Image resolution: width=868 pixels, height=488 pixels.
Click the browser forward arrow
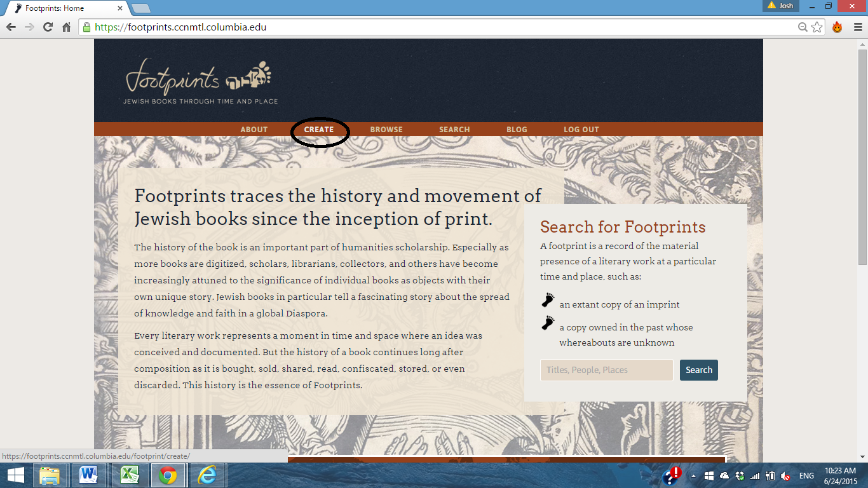point(29,27)
